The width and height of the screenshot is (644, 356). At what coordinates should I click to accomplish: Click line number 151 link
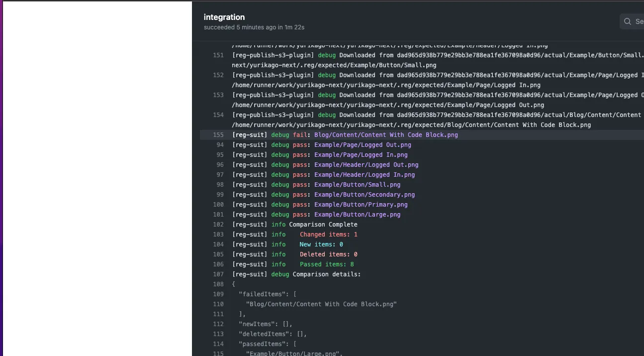[218, 55]
